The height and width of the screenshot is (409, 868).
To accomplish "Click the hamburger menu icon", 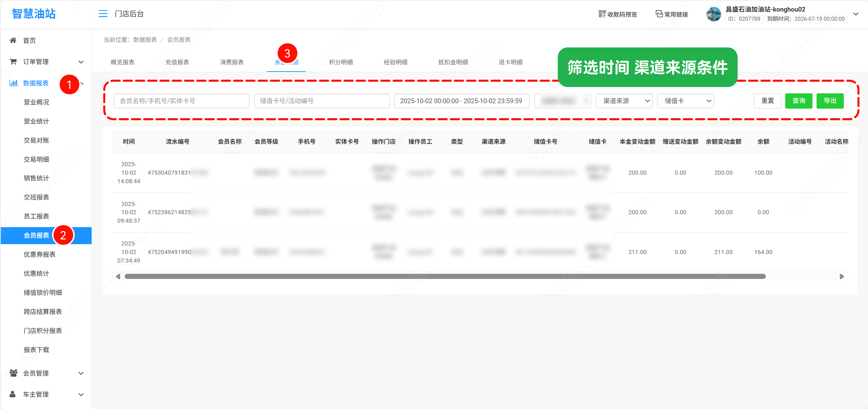I will click(x=103, y=14).
